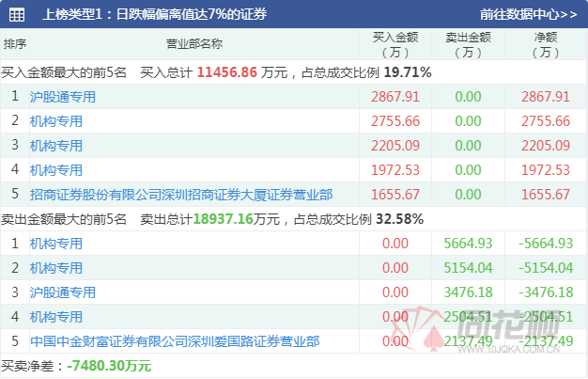
Task: Select 机构专用 with buy amount 2755.66
Action: pyautogui.click(x=56, y=120)
